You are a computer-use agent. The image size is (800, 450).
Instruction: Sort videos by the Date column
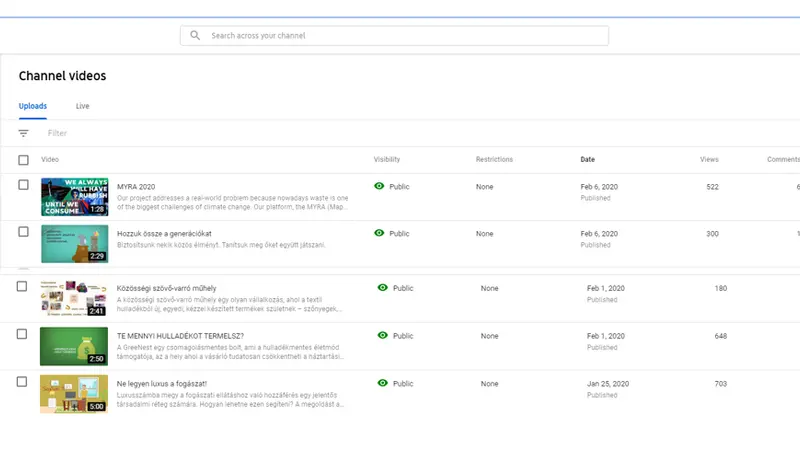587,160
